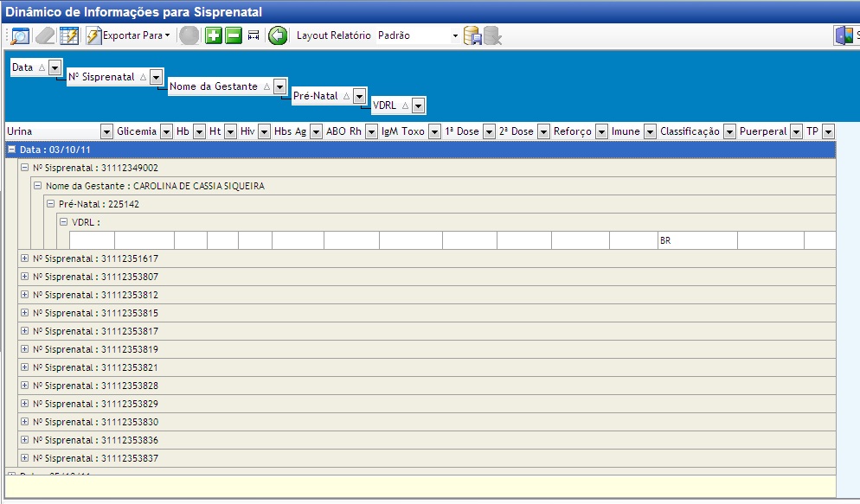Expand Nº Sisprenatal : 31112353830
This screenshot has width=860, height=504.
click(25, 421)
